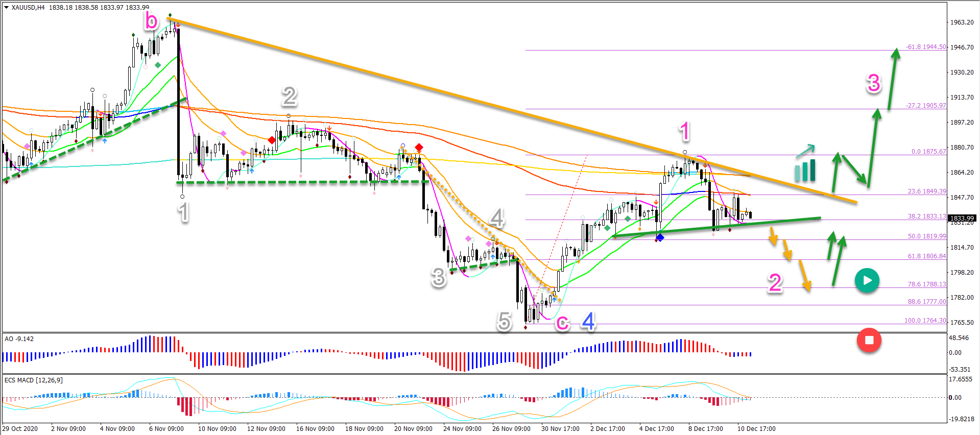Click the 17.6555 value on the MACD scale
This screenshot has height=435, width=980.
(x=961, y=379)
